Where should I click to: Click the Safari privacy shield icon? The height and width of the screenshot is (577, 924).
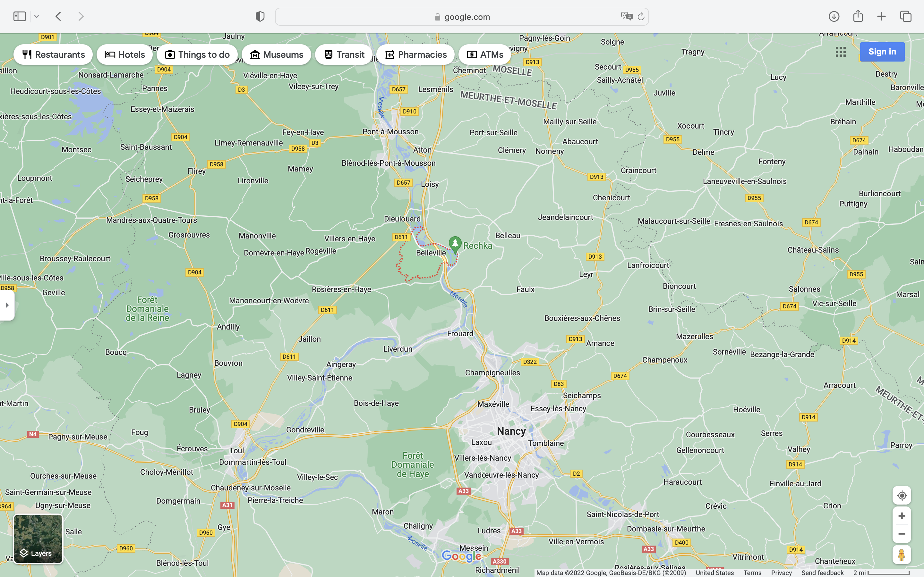click(260, 16)
